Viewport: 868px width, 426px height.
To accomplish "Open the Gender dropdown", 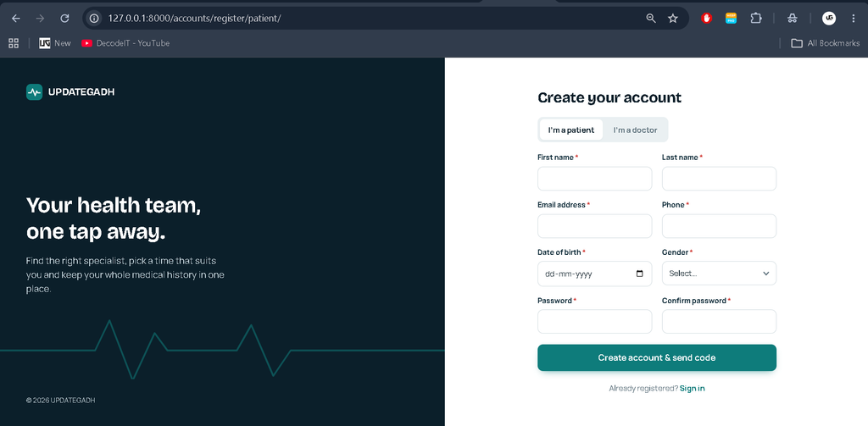I will pyautogui.click(x=719, y=274).
